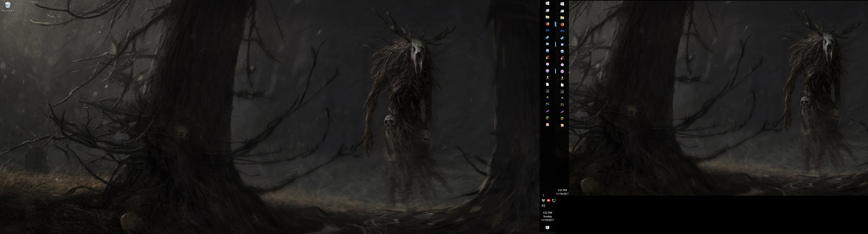The image size is (868, 234).
Task: Launch Task Manager monitor icon on primary taskbar
Action: click(x=547, y=11)
